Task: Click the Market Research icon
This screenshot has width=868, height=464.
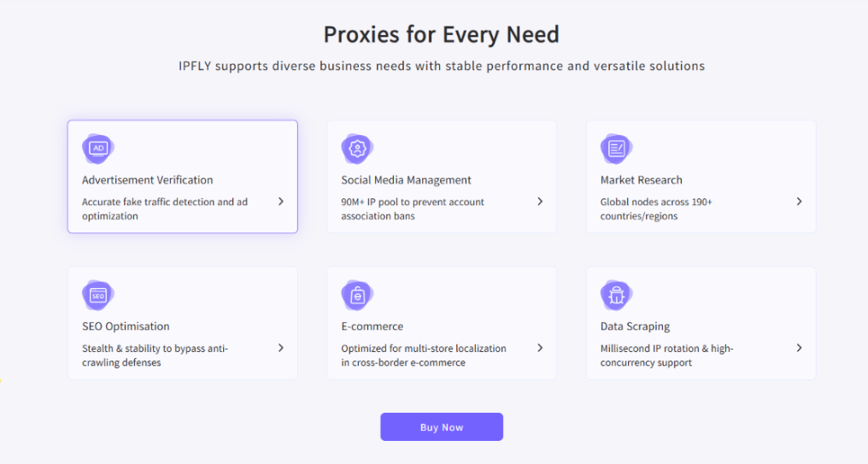Action: pyautogui.click(x=616, y=149)
